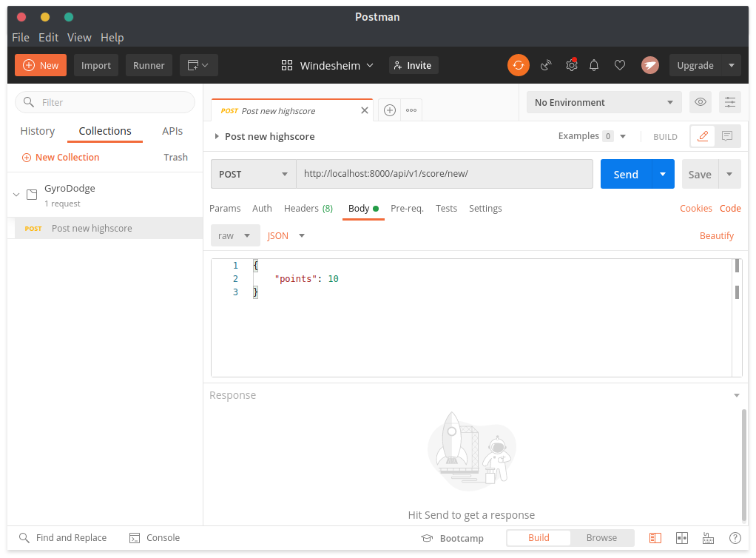Open the No Environment dropdown

coord(604,102)
